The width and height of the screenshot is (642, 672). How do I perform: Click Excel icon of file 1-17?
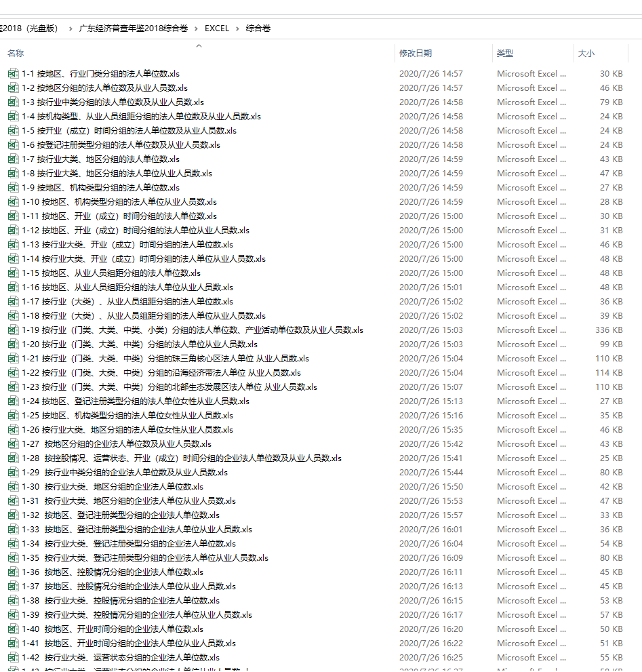(x=14, y=302)
